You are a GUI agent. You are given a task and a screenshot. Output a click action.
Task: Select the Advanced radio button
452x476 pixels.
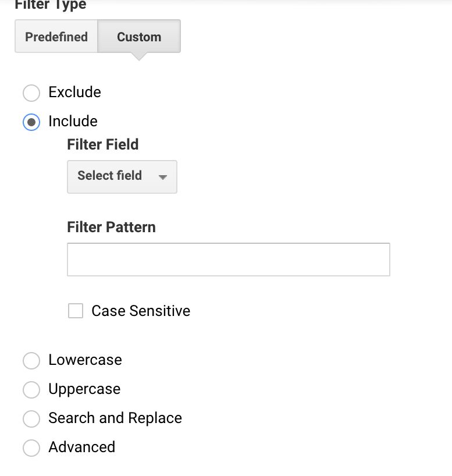click(31, 448)
